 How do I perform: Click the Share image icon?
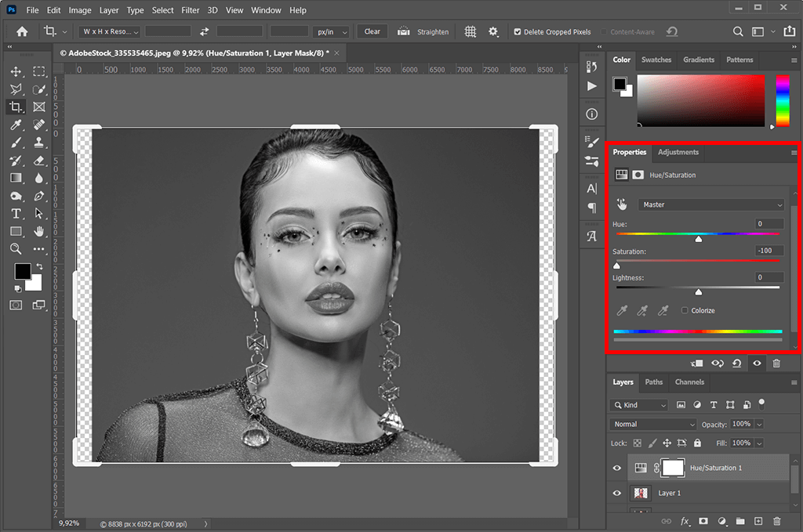[789, 31]
